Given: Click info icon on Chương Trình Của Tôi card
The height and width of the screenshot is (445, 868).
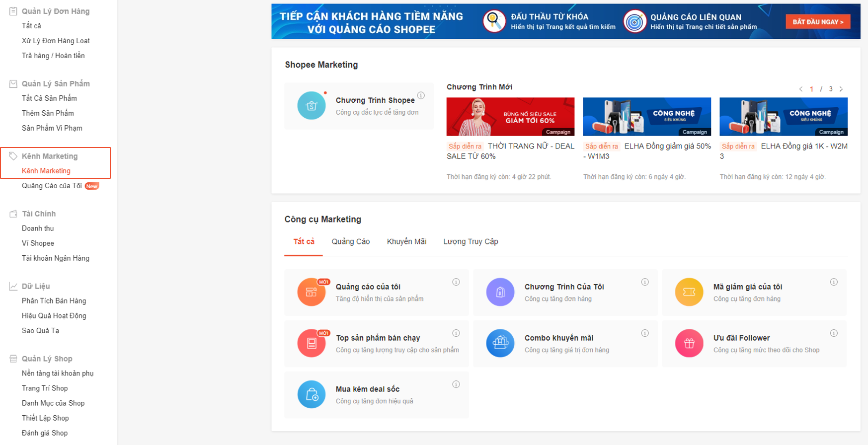Looking at the screenshot, I should (645, 282).
